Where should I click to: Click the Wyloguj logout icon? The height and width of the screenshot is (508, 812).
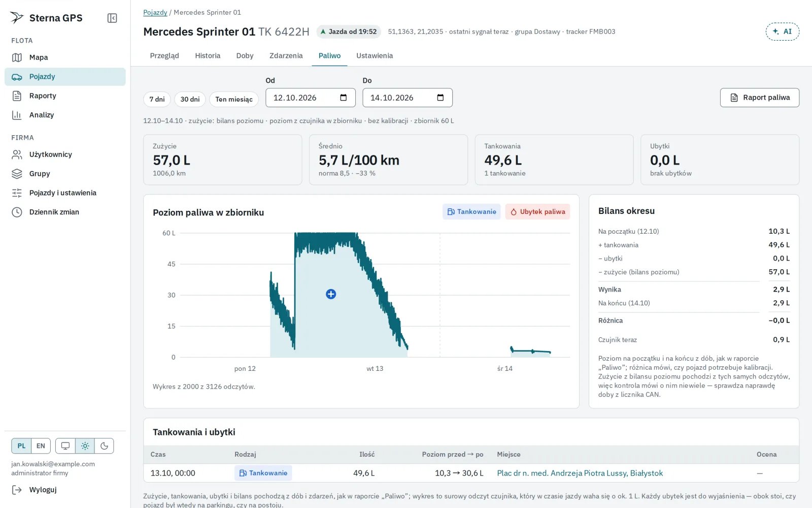17,490
